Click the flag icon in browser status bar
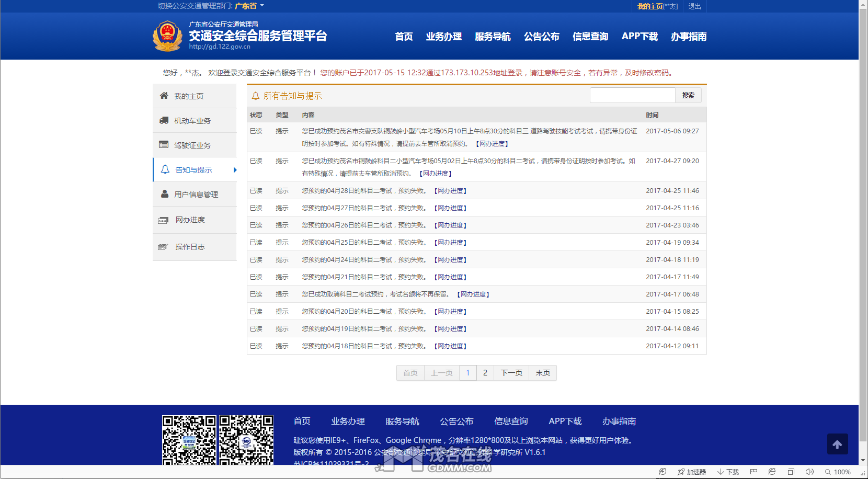 click(x=753, y=472)
